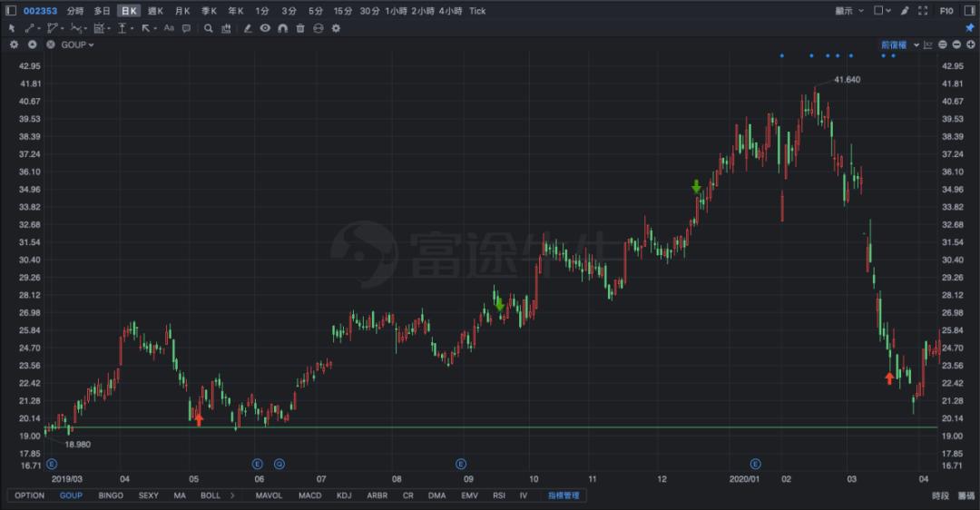This screenshot has height=510, width=980.
Task: Enable magnet snap mode
Action: click(x=282, y=28)
